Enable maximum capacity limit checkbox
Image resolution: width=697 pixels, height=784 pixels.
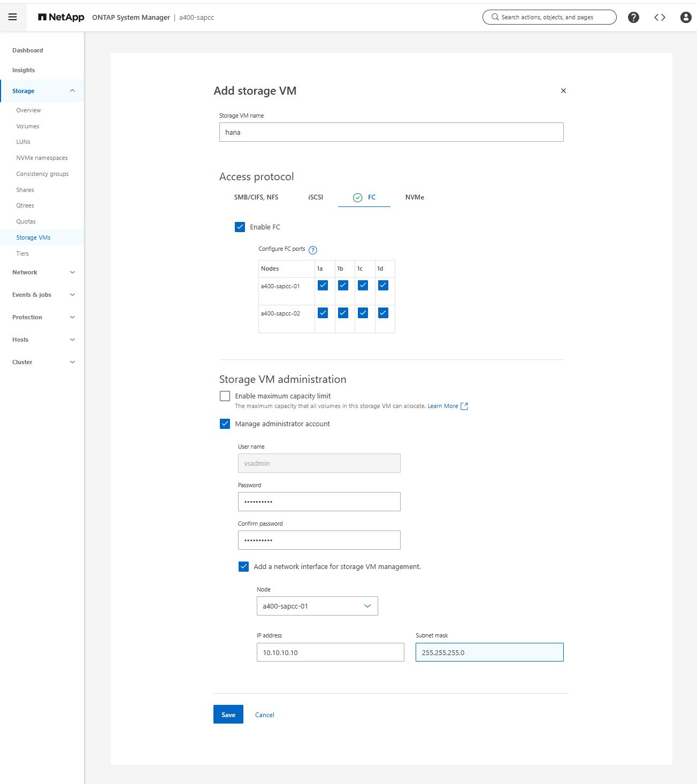point(225,396)
